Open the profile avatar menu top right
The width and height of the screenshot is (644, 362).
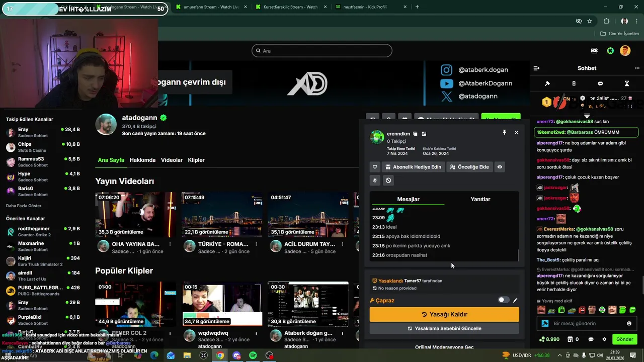pos(625,51)
